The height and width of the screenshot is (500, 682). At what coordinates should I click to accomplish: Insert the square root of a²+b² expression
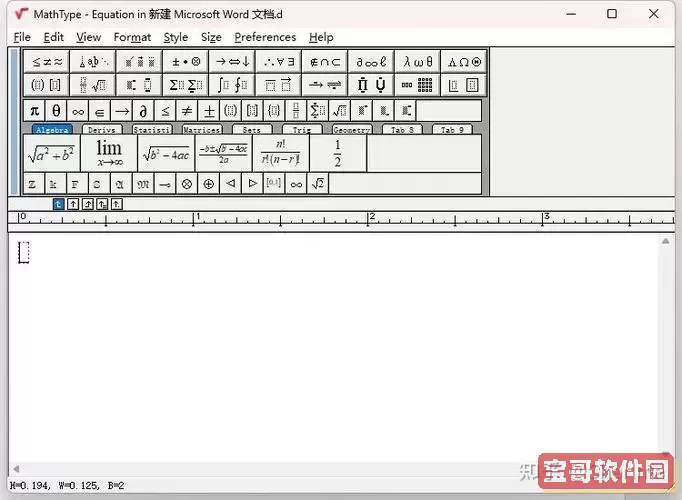coord(52,153)
